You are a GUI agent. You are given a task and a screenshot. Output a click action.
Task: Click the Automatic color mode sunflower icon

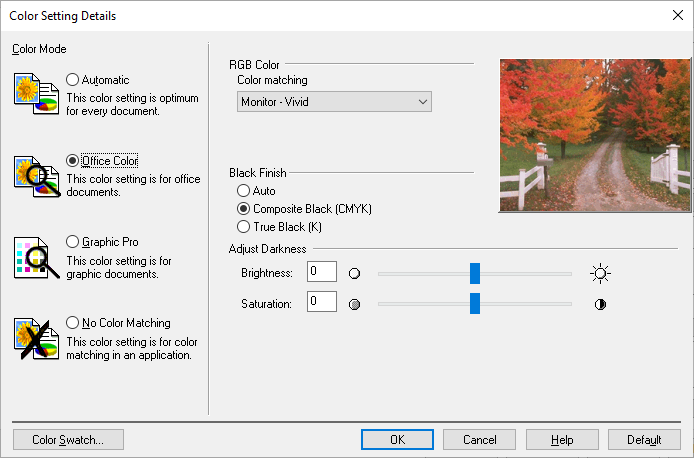tap(36, 94)
